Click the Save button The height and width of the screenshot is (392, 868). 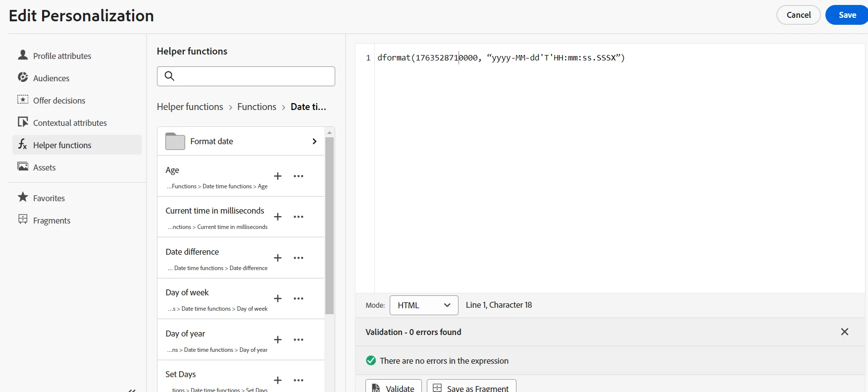point(847,15)
